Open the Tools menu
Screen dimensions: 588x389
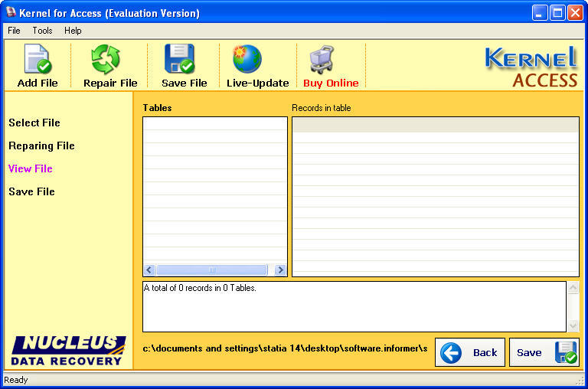[42, 31]
